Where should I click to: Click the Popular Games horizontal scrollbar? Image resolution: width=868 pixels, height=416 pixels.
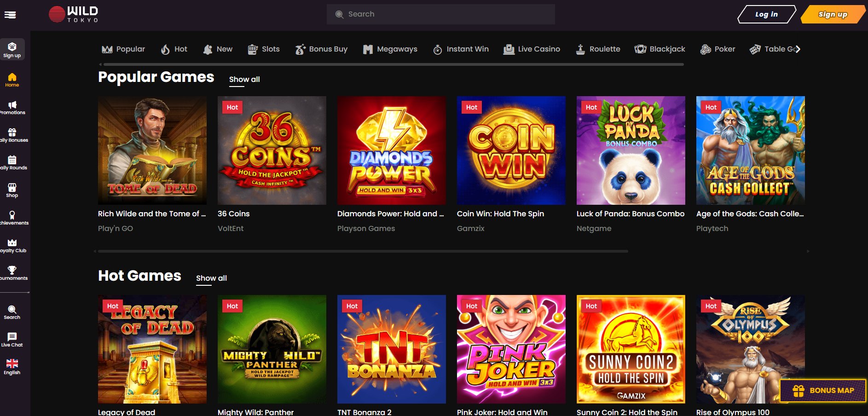pos(363,251)
